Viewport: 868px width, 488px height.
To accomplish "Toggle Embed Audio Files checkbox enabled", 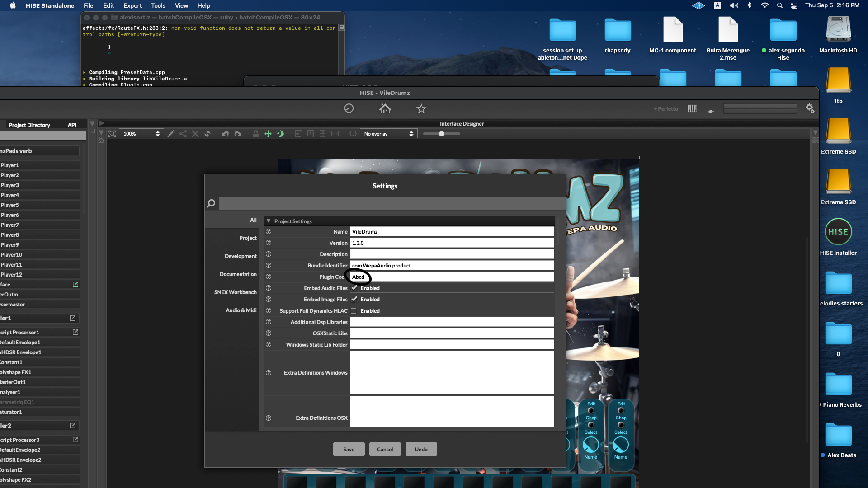I will (354, 288).
